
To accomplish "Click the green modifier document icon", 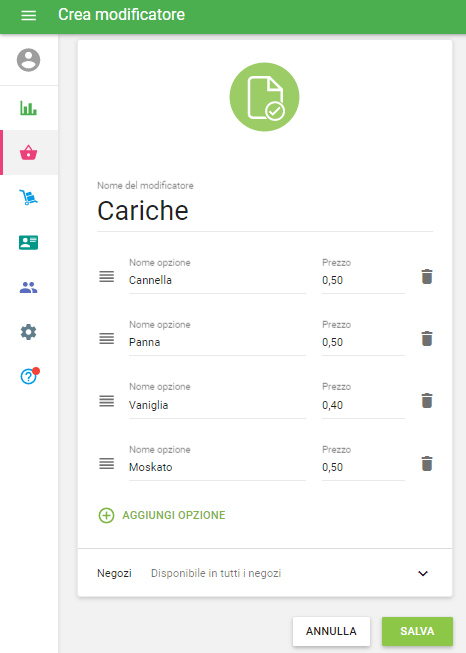I will tap(264, 97).
